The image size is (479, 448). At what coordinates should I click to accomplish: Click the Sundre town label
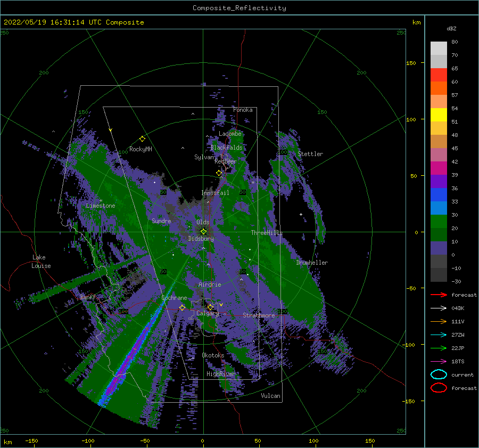click(161, 221)
